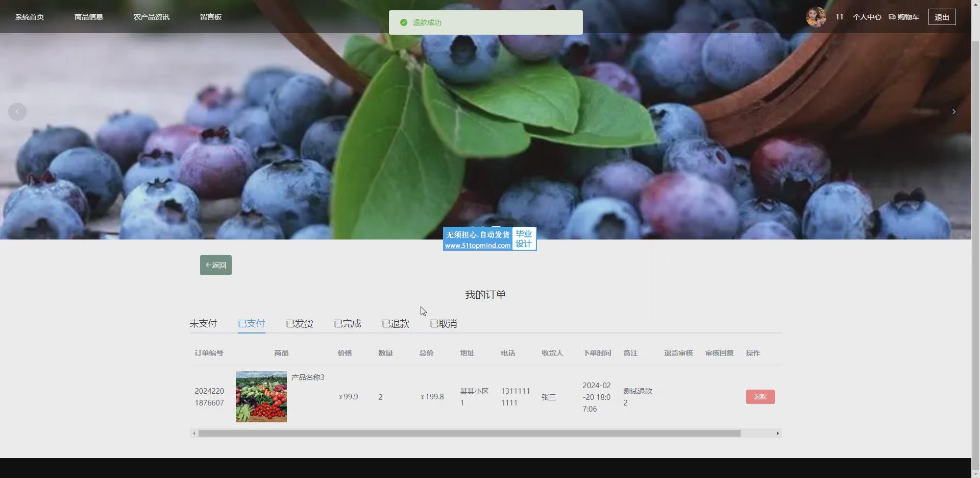The image size is (980, 478).
Task: Open 留言板 menu item
Action: (211, 17)
